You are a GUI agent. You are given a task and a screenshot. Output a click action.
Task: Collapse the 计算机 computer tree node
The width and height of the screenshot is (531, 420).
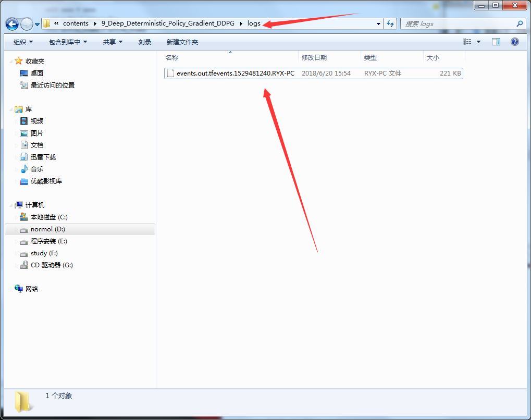11,205
